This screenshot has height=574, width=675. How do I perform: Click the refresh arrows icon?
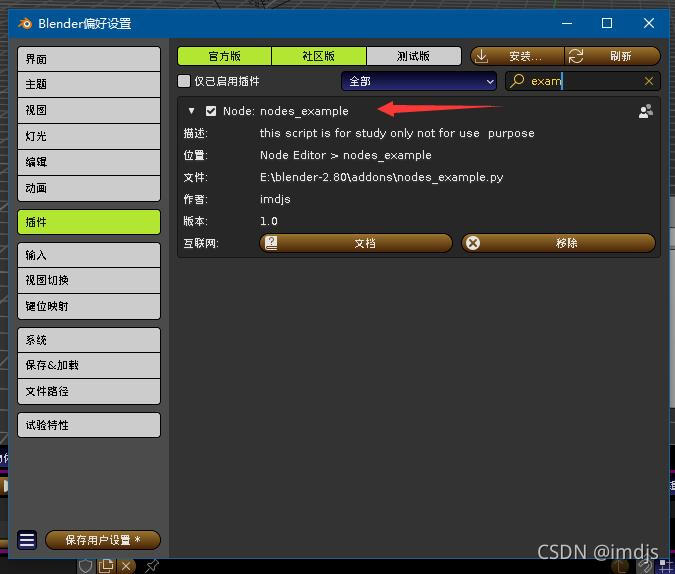[x=576, y=56]
